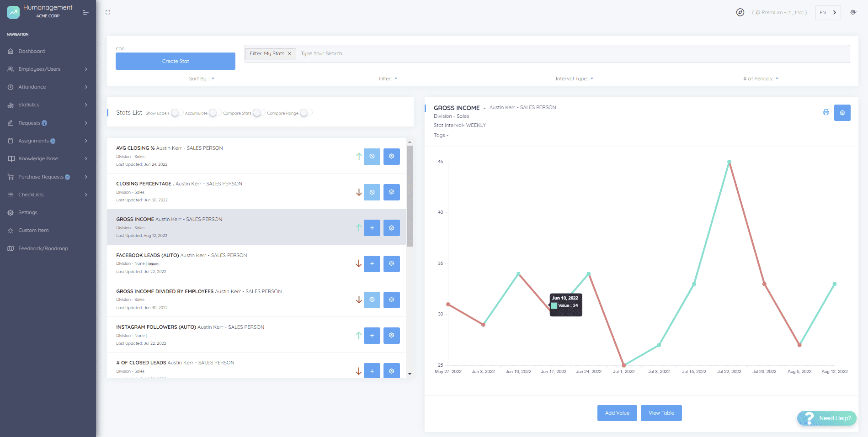Enable the Show Labels toggle
868x437 pixels.
click(177, 113)
